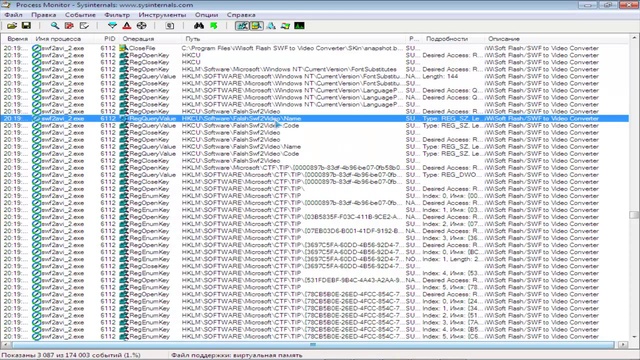The width and height of the screenshot is (640, 360).
Task: Click the vertical scrollbar down arrow
Action: 634,337
